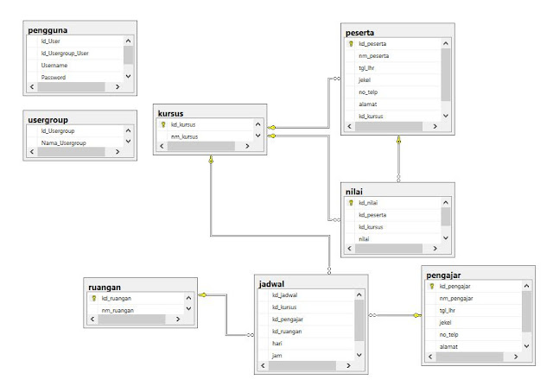Image resolution: width=553 pixels, height=392 pixels.
Task: Click primary key icon of kd_ruangan
Action: click(94, 298)
